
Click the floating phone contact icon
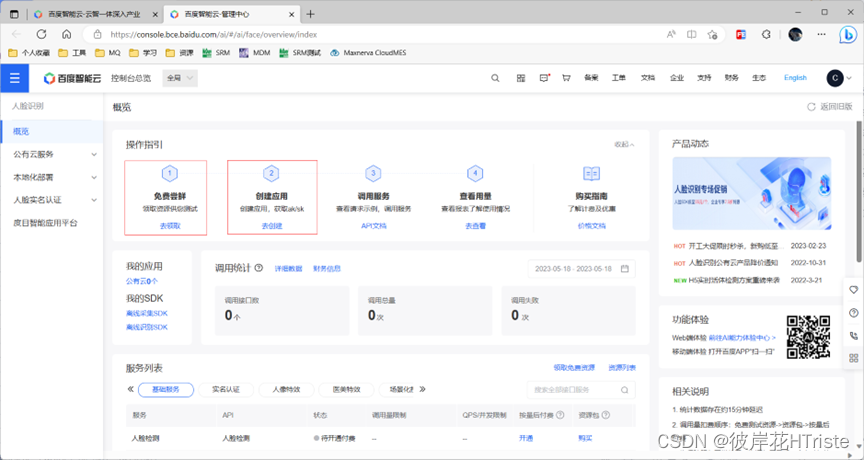click(854, 335)
